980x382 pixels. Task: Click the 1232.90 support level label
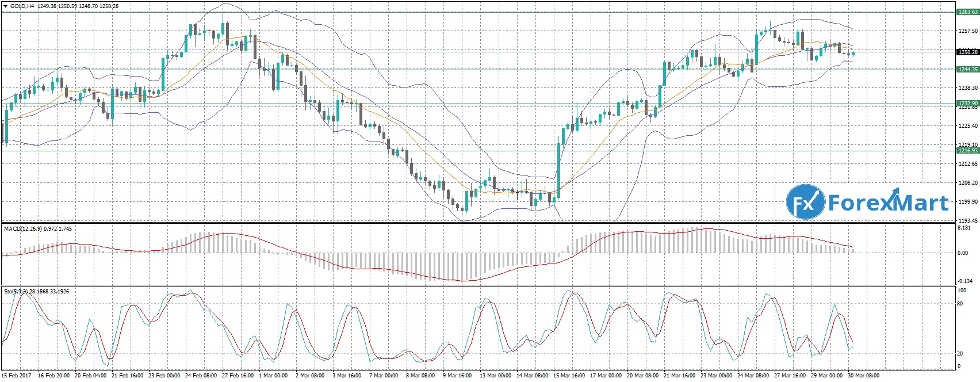[967, 104]
